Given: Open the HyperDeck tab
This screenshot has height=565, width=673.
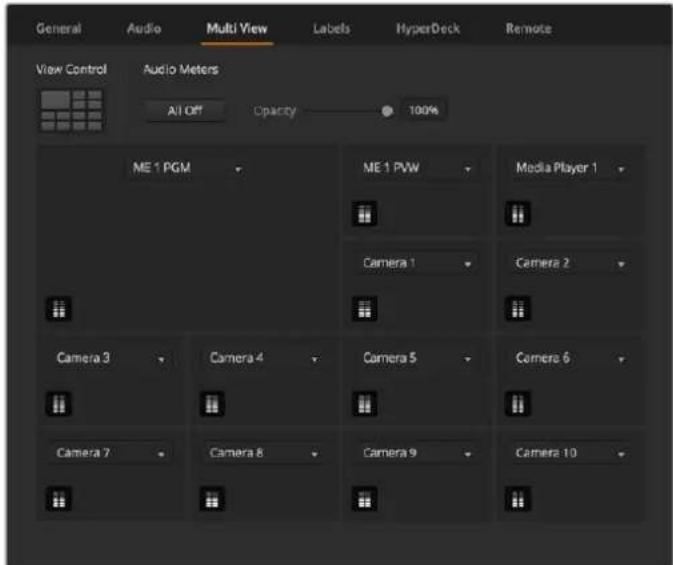Looking at the screenshot, I should tap(428, 29).
